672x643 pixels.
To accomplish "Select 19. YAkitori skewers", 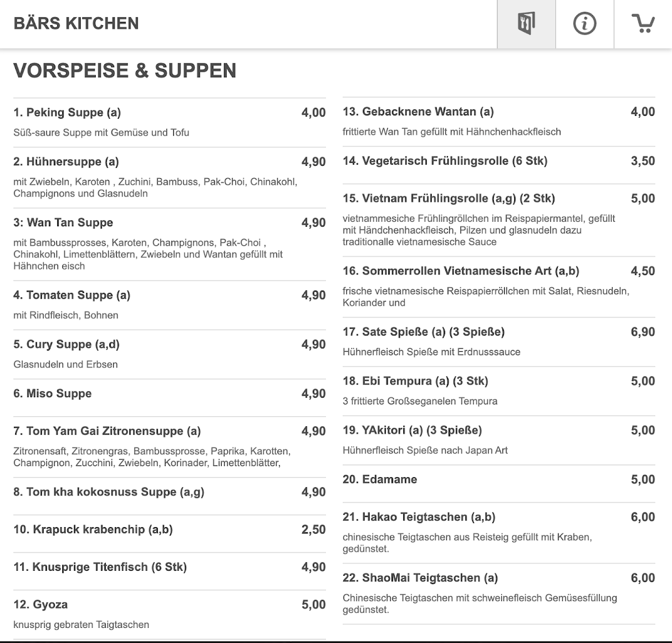I will [x=499, y=440].
